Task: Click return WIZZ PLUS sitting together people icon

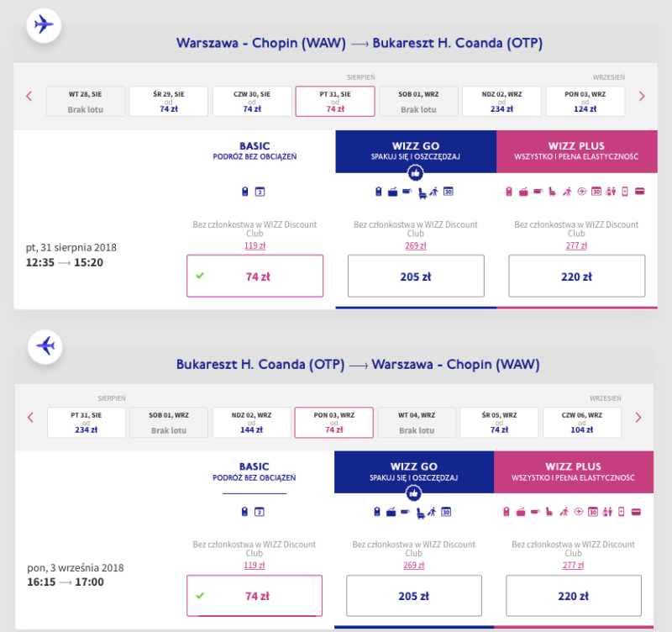Action: click(x=607, y=512)
